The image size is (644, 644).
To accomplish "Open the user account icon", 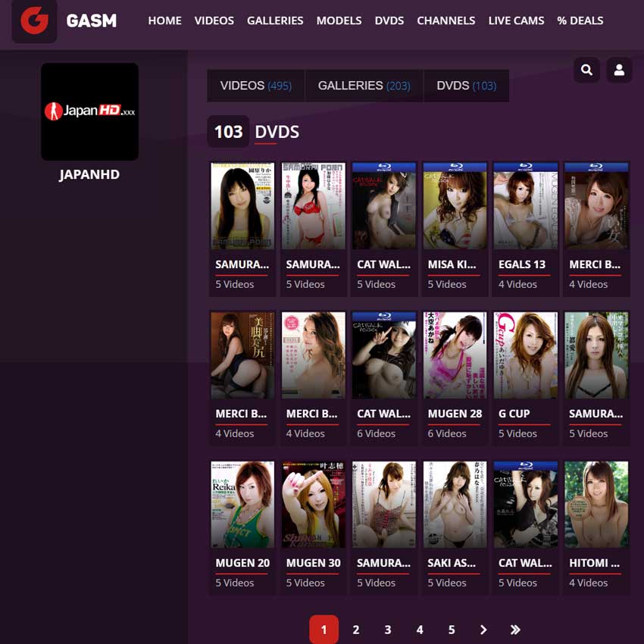I will pos(619,70).
